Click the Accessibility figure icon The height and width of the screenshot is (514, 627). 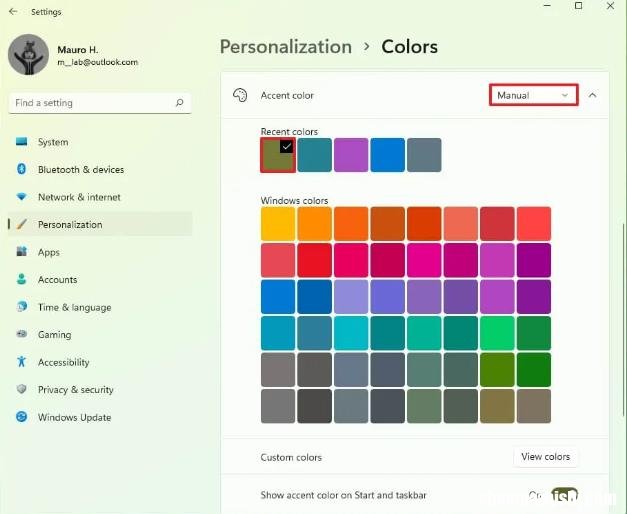click(x=22, y=362)
